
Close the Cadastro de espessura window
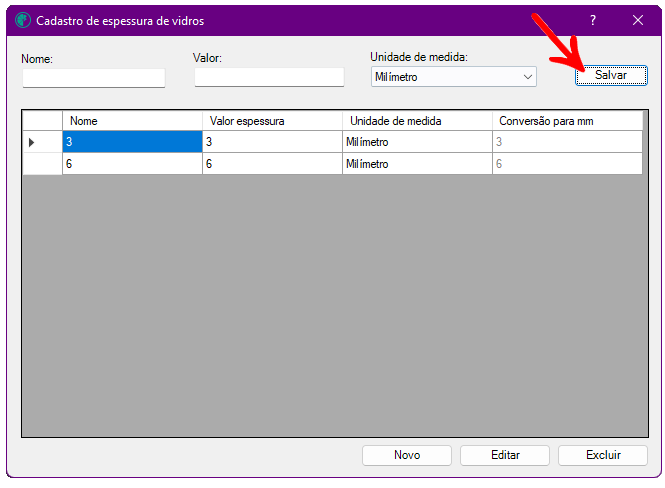click(638, 20)
